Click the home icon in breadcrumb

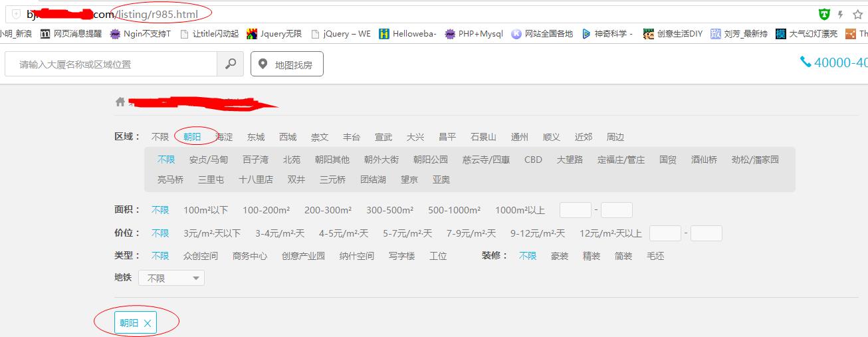(x=120, y=102)
